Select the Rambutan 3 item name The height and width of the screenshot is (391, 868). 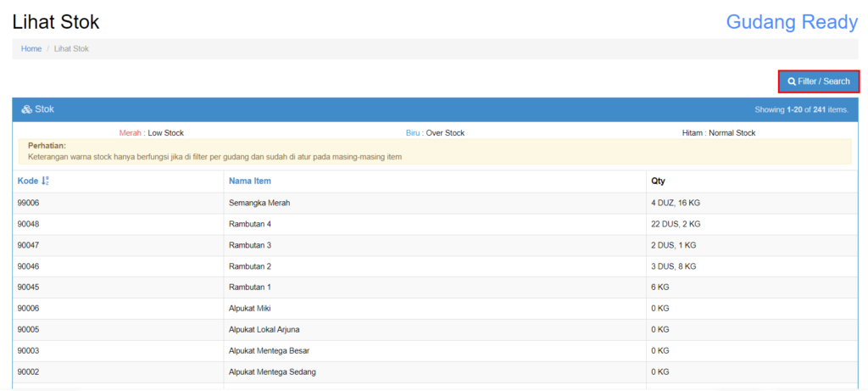click(250, 245)
